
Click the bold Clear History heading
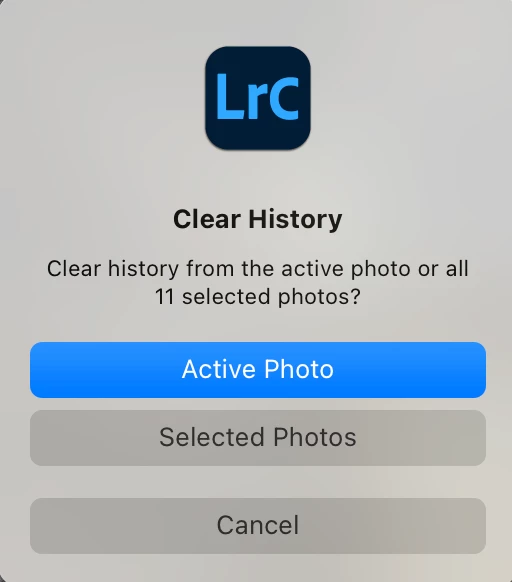[x=258, y=219]
